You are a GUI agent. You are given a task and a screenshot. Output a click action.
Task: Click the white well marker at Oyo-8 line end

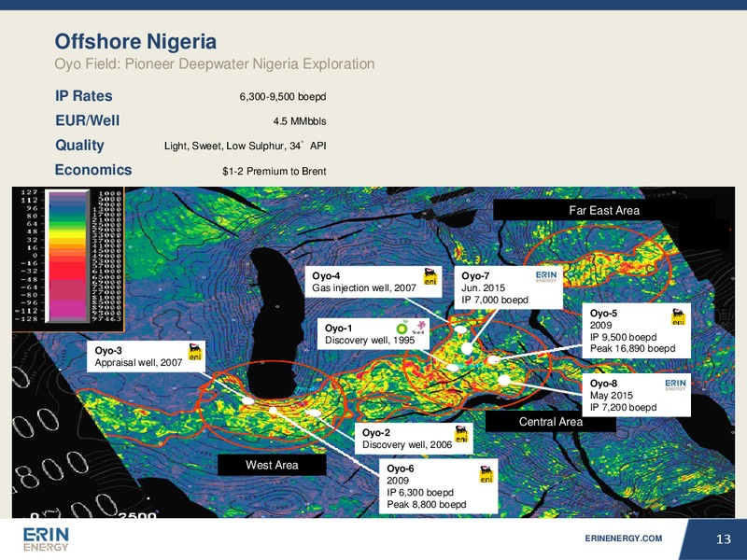click(x=504, y=380)
